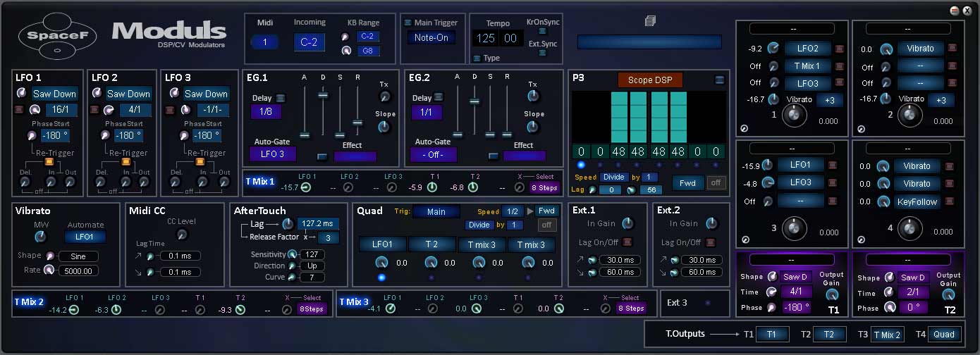The width and height of the screenshot is (980, 355).
Task: Click the LFO 1 waveform shape knob
Action: click(x=21, y=94)
